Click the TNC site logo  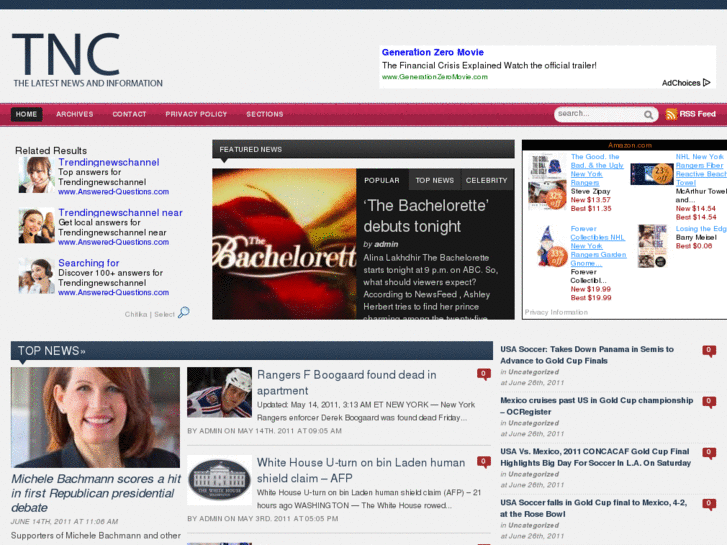coord(87,59)
